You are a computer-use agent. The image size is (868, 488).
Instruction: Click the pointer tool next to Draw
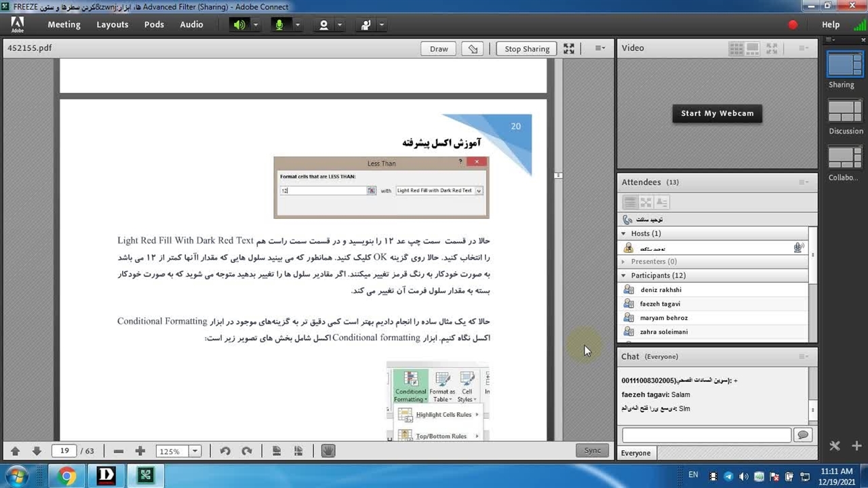(x=473, y=49)
